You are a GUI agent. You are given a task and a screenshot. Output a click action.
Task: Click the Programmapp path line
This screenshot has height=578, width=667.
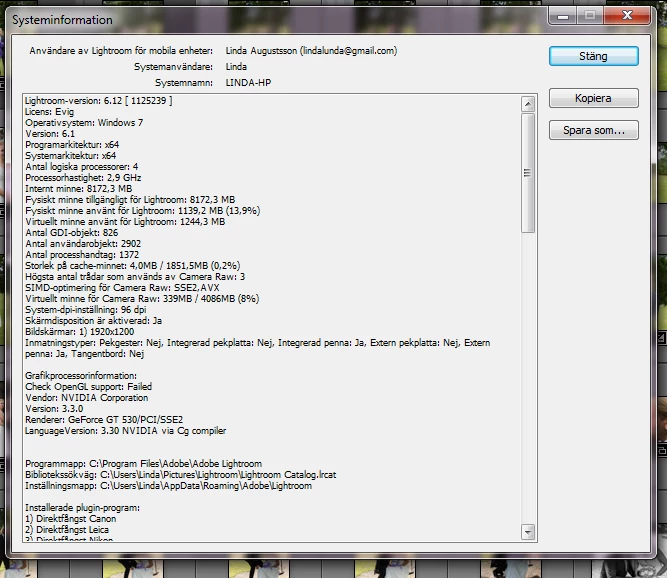144,464
